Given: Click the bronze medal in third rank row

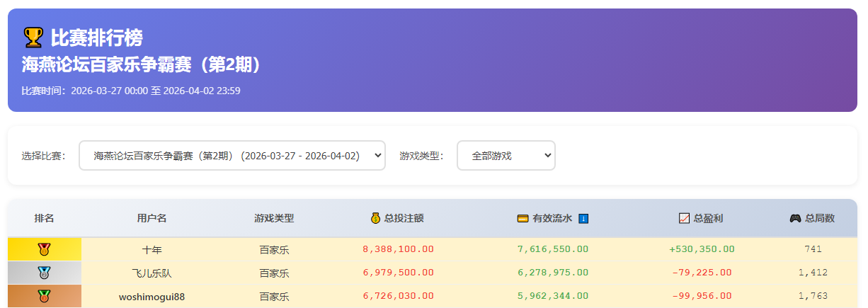Looking at the screenshot, I should click(x=45, y=296).
